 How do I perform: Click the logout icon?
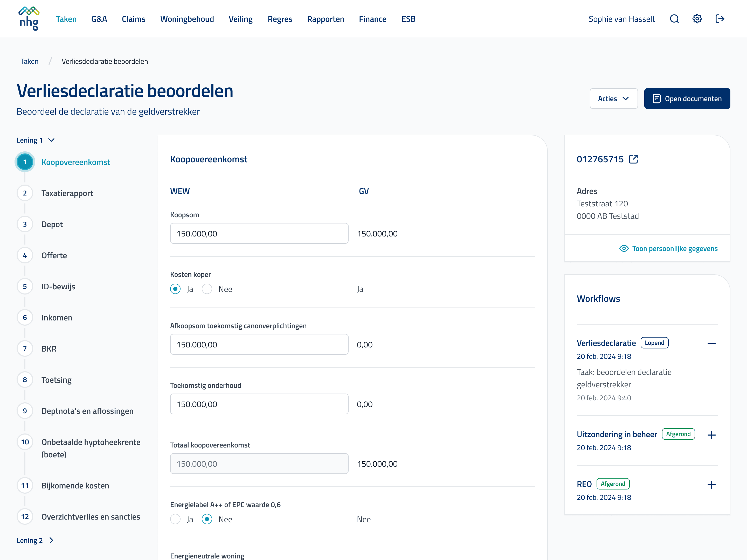720,19
